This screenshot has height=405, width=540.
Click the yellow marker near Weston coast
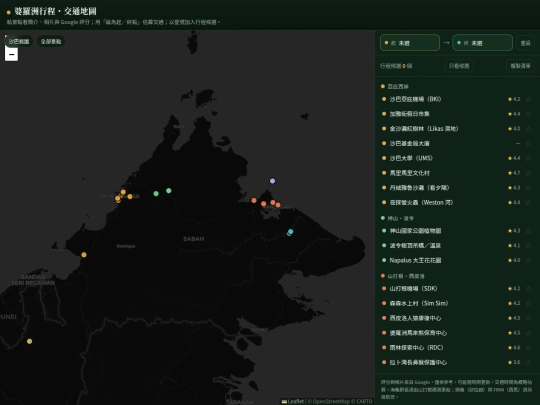coord(84,255)
